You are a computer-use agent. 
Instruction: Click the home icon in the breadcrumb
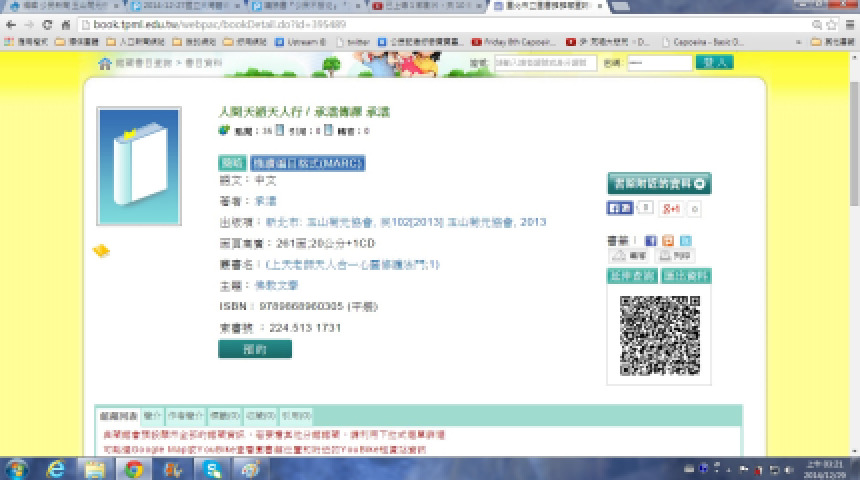pos(104,63)
